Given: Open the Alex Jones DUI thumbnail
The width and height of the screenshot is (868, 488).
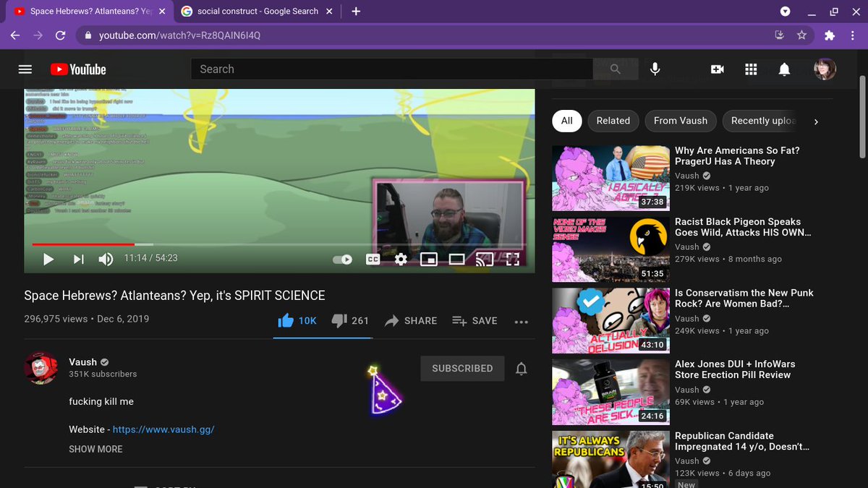Looking at the screenshot, I should [x=610, y=391].
